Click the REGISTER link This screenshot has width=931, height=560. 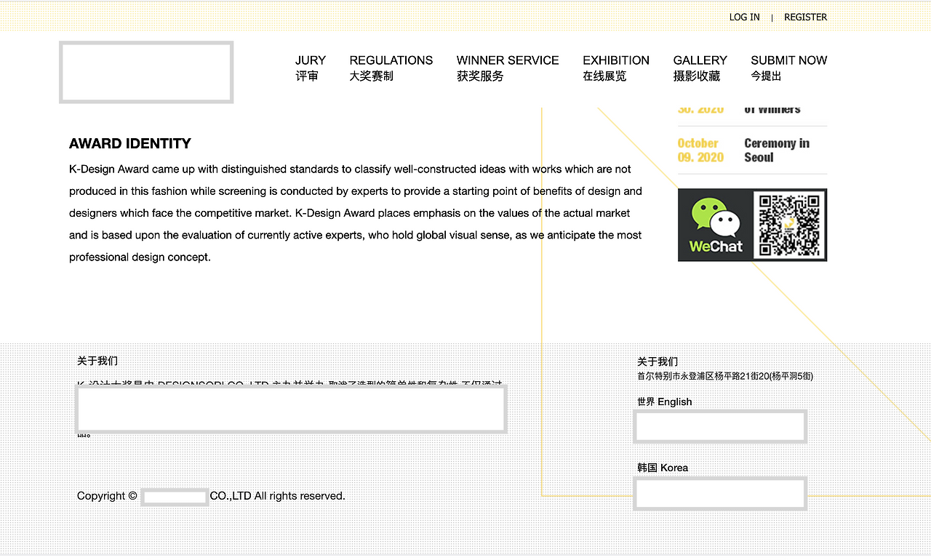[805, 17]
